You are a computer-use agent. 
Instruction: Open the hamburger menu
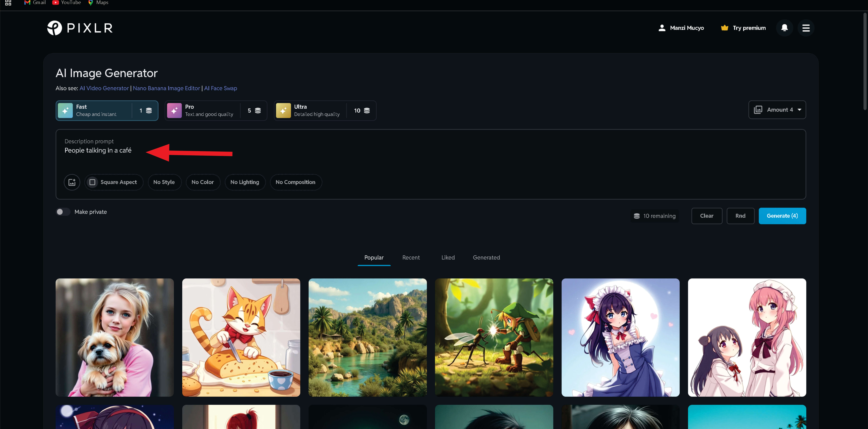(806, 28)
